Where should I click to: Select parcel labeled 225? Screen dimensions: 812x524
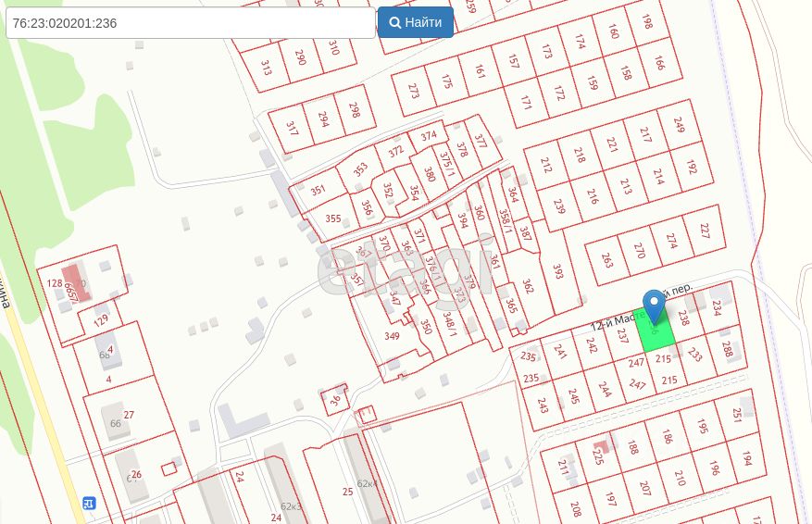coord(598,457)
